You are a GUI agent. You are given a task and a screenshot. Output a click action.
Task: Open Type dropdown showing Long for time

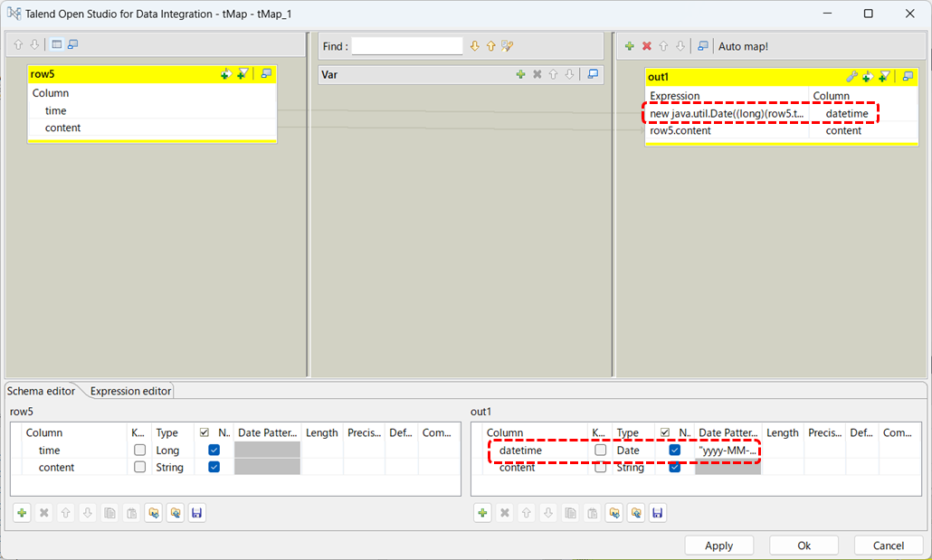[x=173, y=451]
